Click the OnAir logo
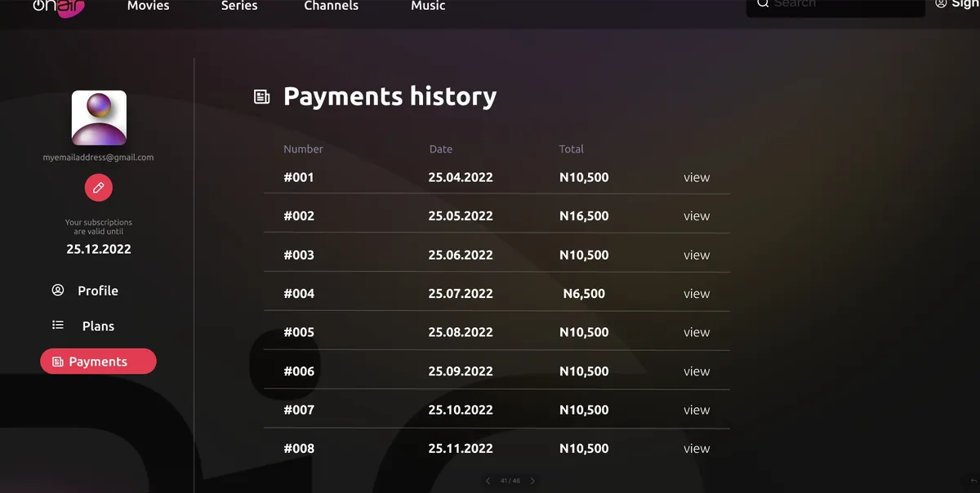 pyautogui.click(x=59, y=7)
